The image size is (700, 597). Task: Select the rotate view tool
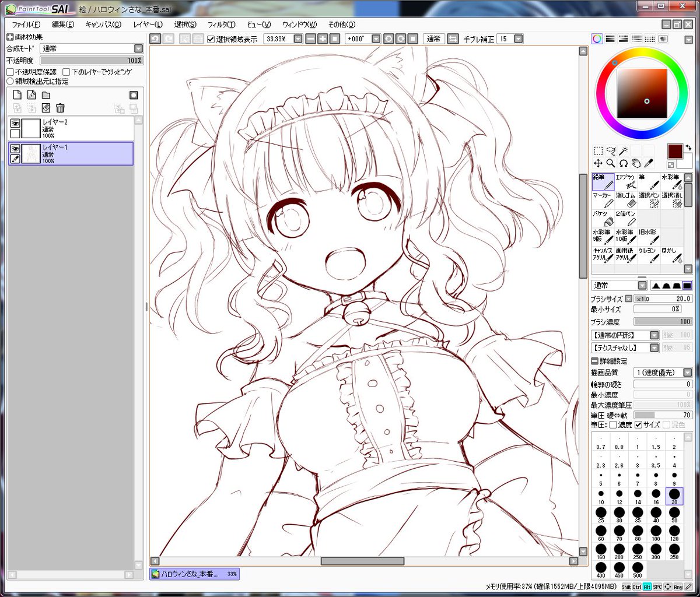click(624, 163)
